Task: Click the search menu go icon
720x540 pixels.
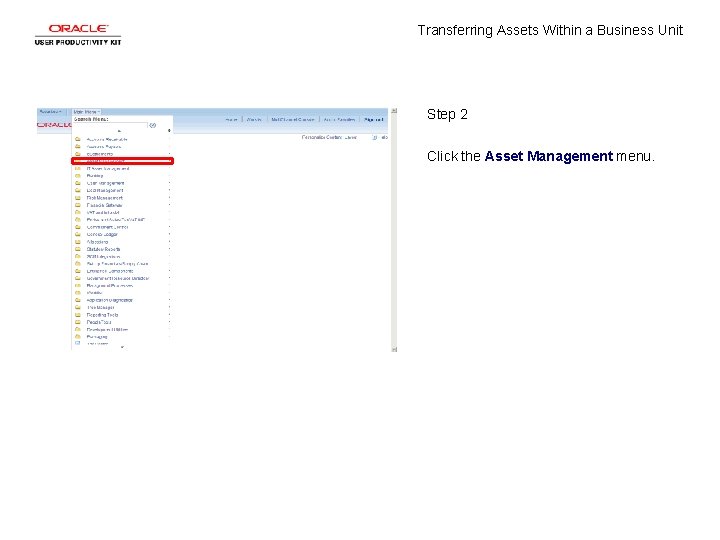Action: (152, 125)
